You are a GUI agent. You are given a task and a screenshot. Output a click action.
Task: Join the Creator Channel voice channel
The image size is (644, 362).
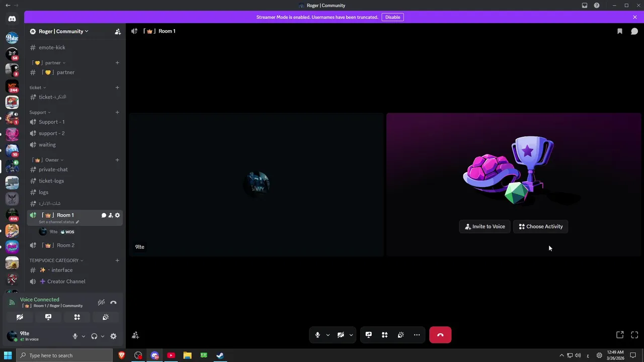(74, 282)
